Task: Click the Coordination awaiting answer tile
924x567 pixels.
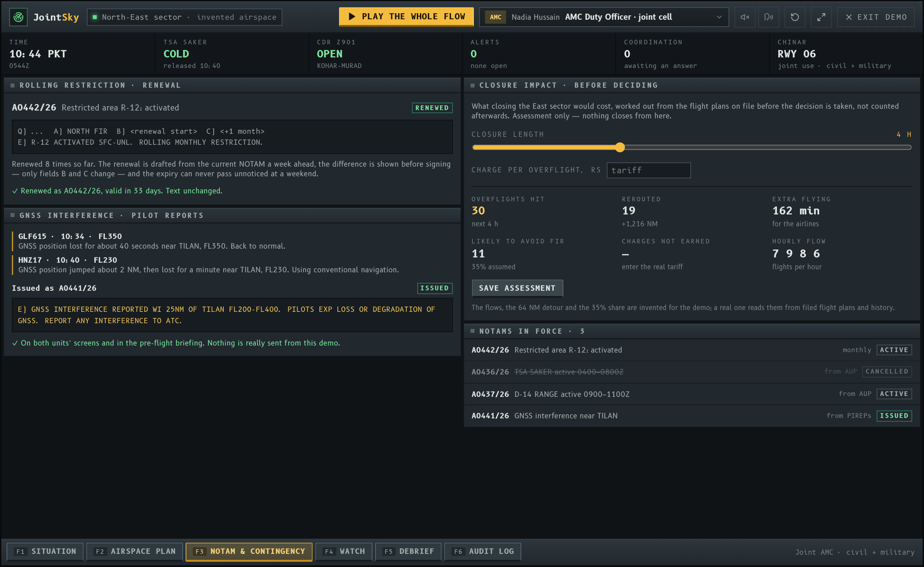Action: pos(692,53)
